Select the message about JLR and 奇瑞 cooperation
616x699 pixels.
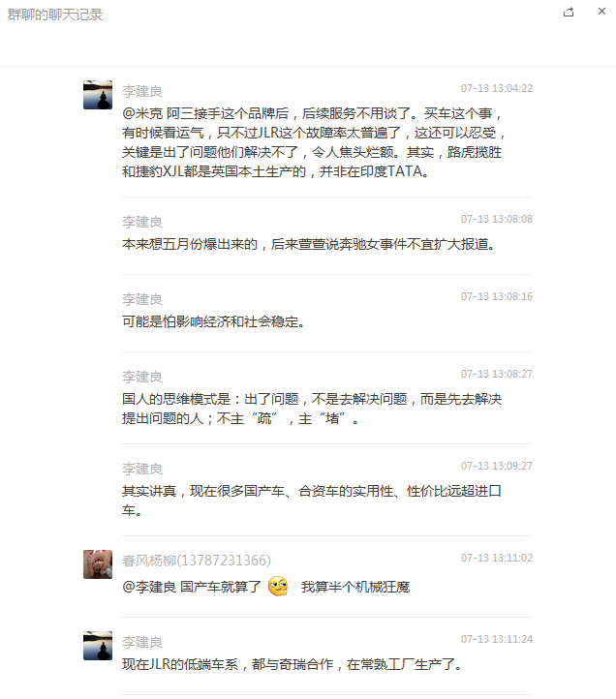tap(292, 664)
